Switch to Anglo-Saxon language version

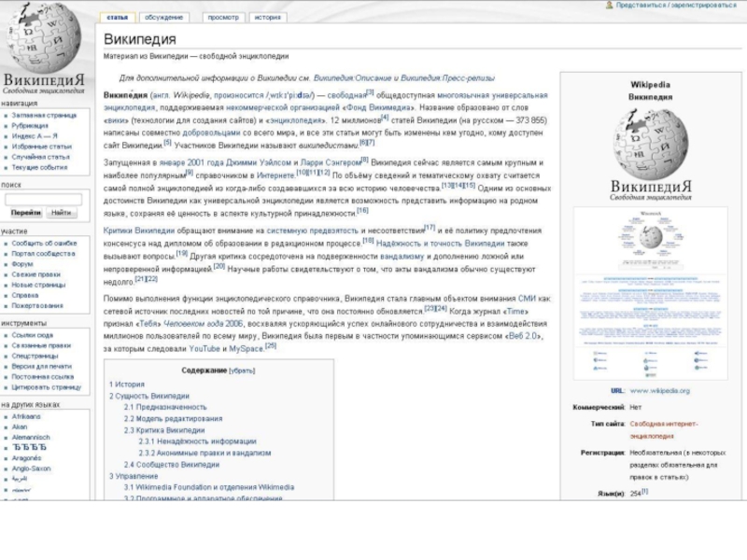[x=31, y=469]
